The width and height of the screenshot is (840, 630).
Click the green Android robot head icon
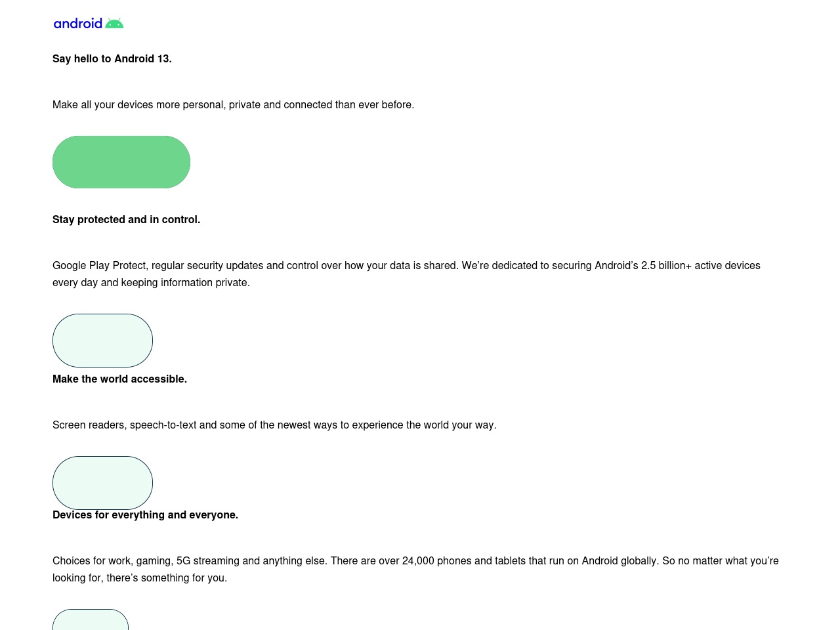click(x=114, y=24)
